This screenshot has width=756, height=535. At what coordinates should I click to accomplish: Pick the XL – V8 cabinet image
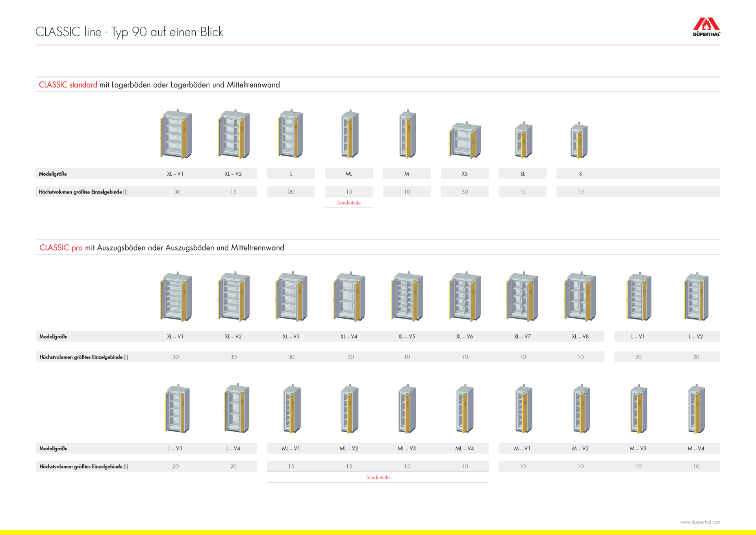click(x=580, y=296)
